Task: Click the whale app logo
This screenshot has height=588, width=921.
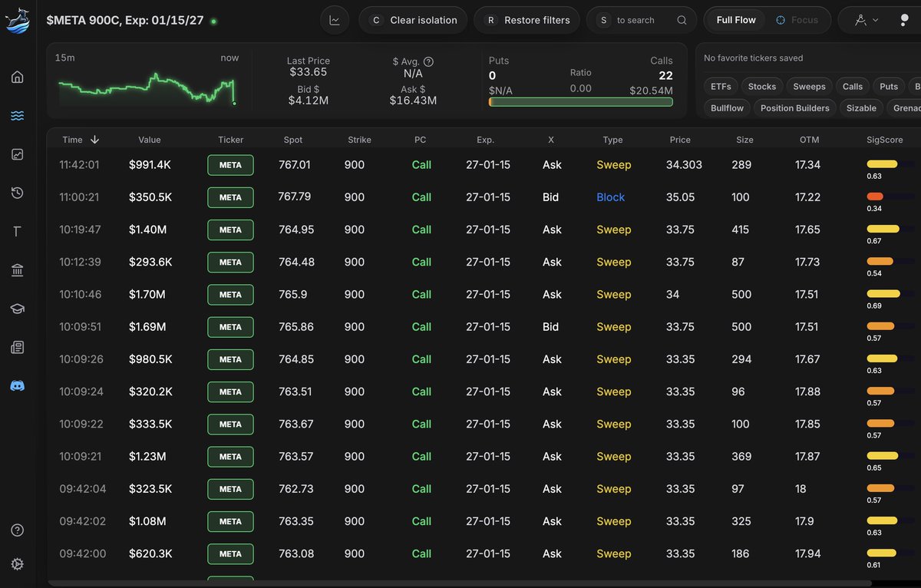Action: (x=18, y=20)
